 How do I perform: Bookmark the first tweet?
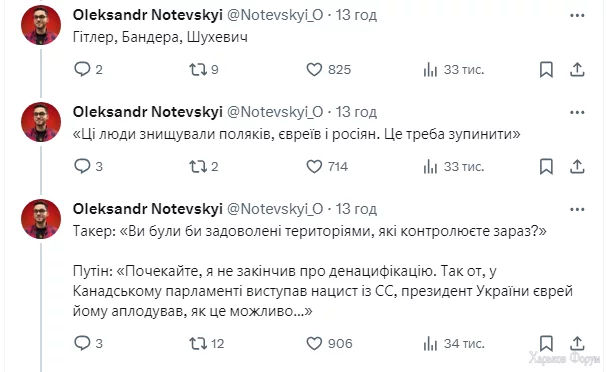pyautogui.click(x=546, y=70)
